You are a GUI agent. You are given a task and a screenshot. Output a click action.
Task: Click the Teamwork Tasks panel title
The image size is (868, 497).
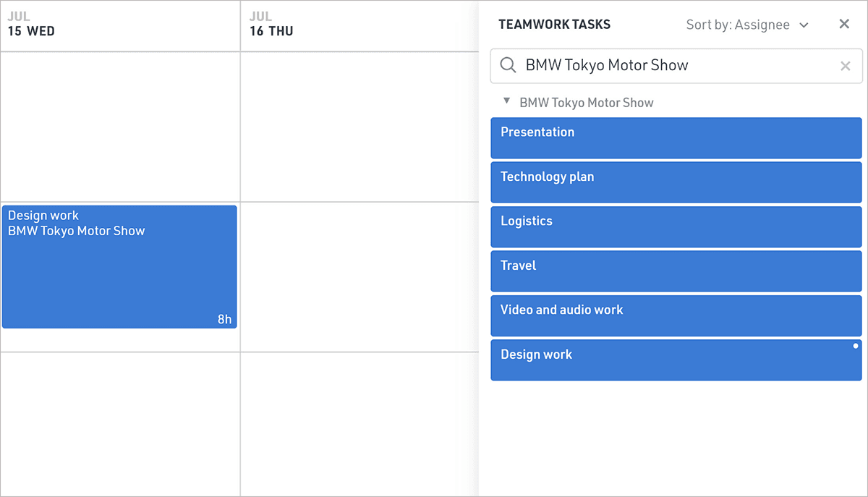[x=554, y=25]
